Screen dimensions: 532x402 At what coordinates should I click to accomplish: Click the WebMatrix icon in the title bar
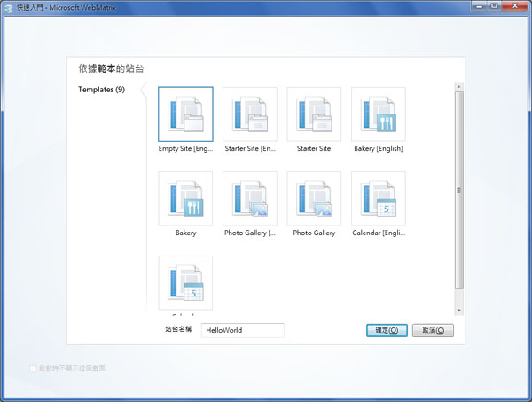point(9,7)
